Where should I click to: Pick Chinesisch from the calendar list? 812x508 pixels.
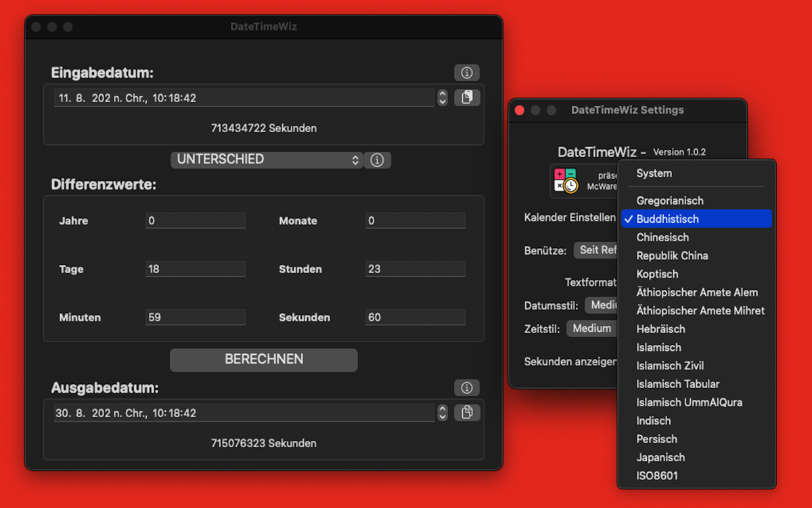click(696, 237)
